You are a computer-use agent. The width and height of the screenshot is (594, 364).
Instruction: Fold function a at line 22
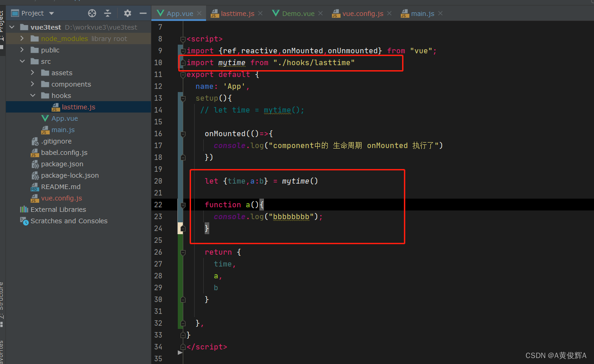coord(183,205)
